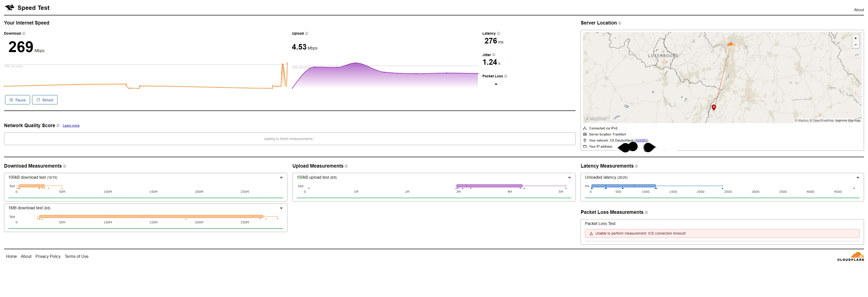The height and width of the screenshot is (297, 868).
Task: Open About in the top right
Action: tap(859, 10)
